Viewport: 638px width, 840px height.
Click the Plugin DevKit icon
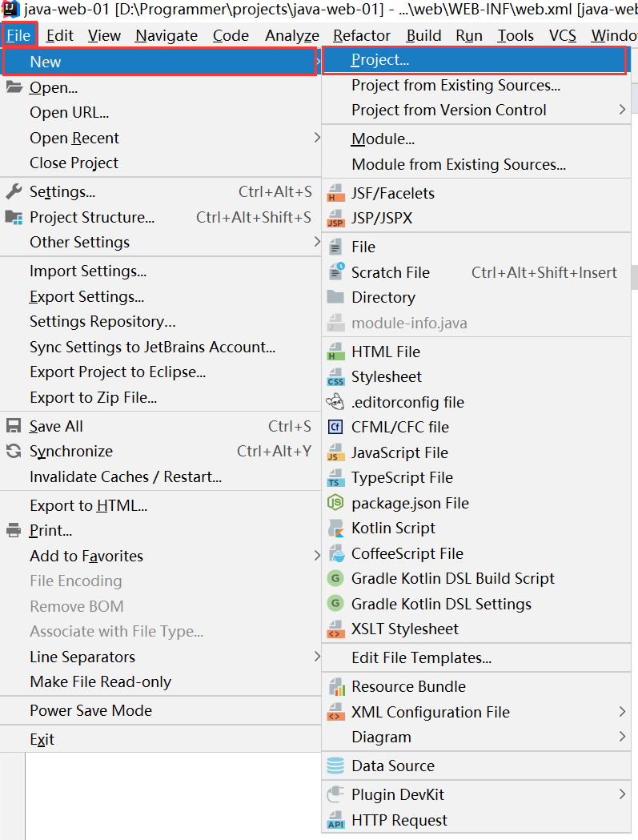click(335, 794)
